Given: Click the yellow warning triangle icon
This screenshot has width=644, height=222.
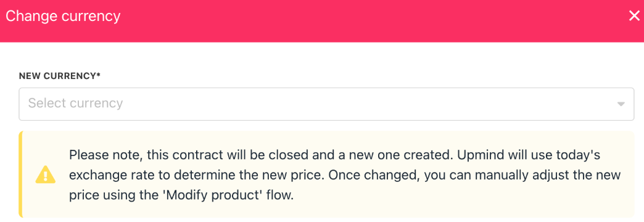Looking at the screenshot, I should pyautogui.click(x=46, y=175).
